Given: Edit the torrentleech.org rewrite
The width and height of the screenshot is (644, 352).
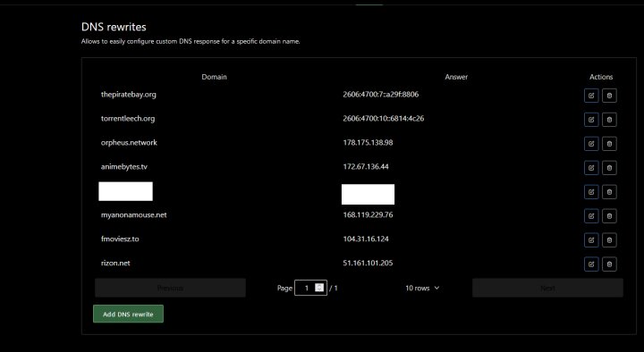Looking at the screenshot, I should tap(591, 120).
